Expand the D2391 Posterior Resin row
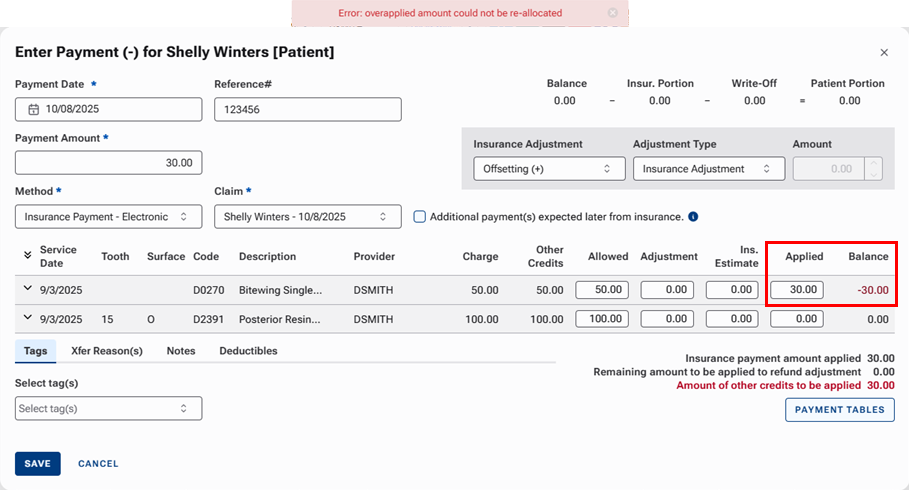Image resolution: width=909 pixels, height=490 pixels. 27,319
